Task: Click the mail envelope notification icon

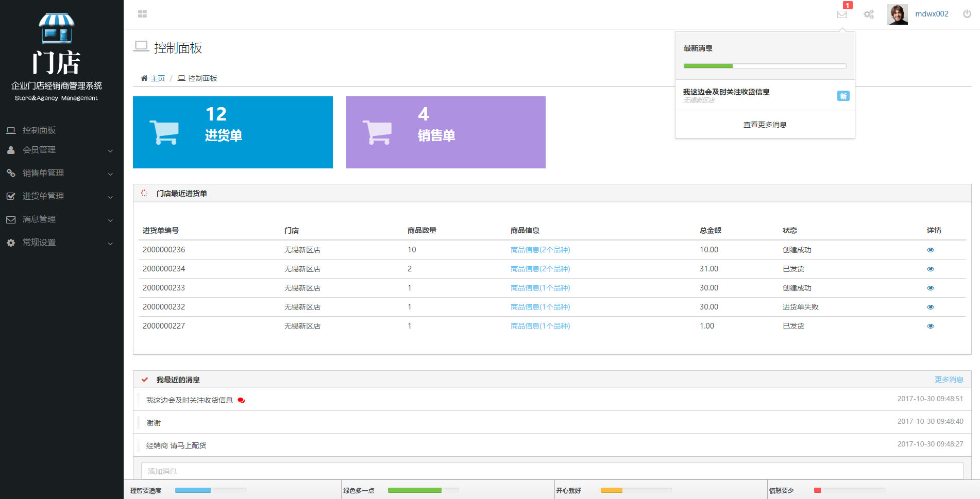Action: [842, 14]
